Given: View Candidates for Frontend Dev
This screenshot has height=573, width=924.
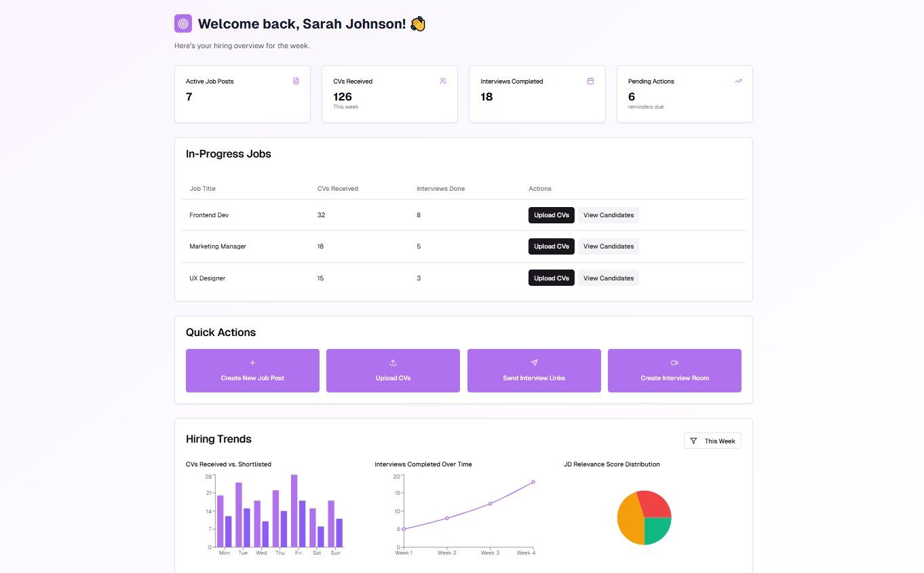Looking at the screenshot, I should (x=608, y=215).
